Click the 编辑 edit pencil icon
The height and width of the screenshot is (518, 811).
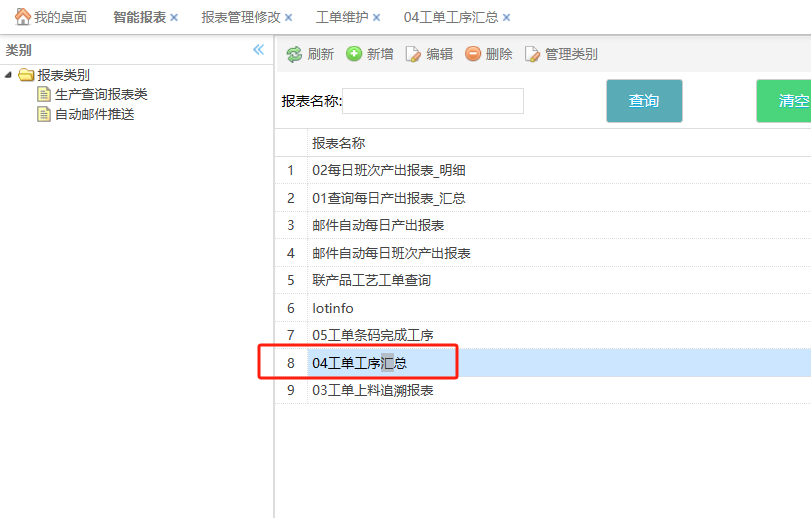coord(413,54)
